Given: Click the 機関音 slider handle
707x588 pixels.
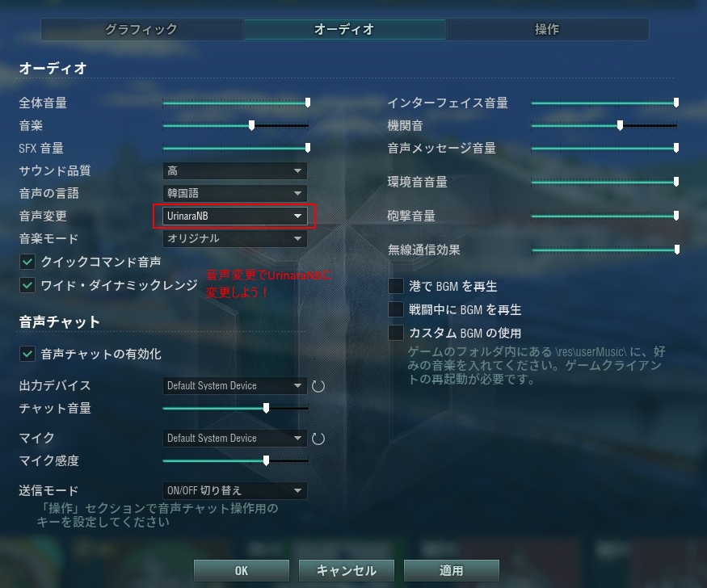Looking at the screenshot, I should pos(620,125).
